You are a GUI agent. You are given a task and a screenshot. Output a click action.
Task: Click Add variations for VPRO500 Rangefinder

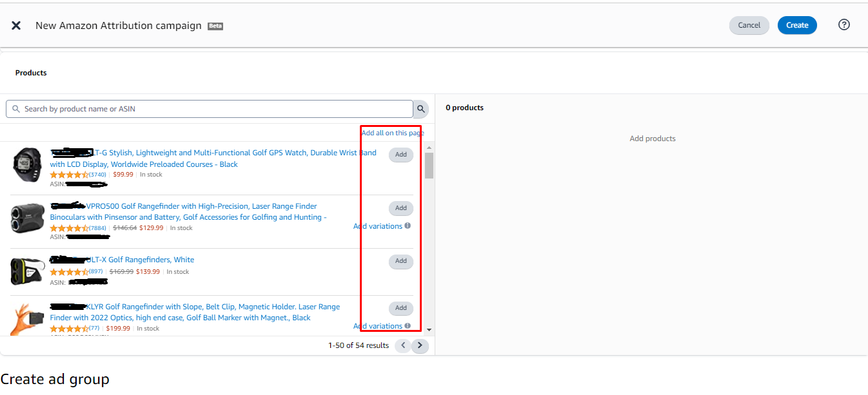click(378, 226)
